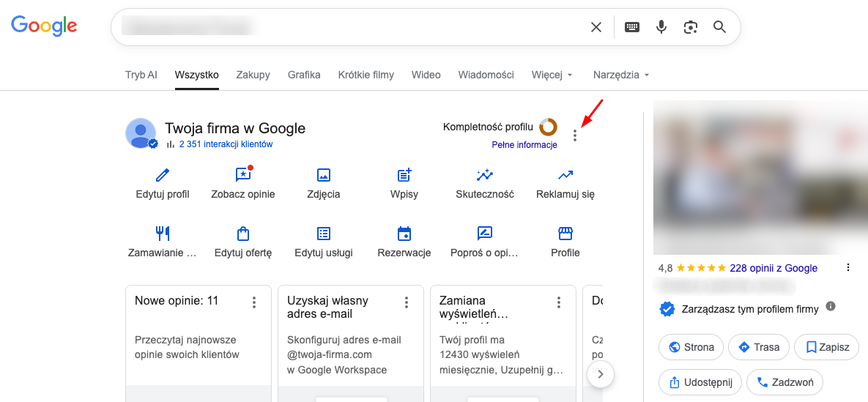Click the Profile storefront icon
Image resolution: width=868 pixels, height=402 pixels.
coord(565,234)
